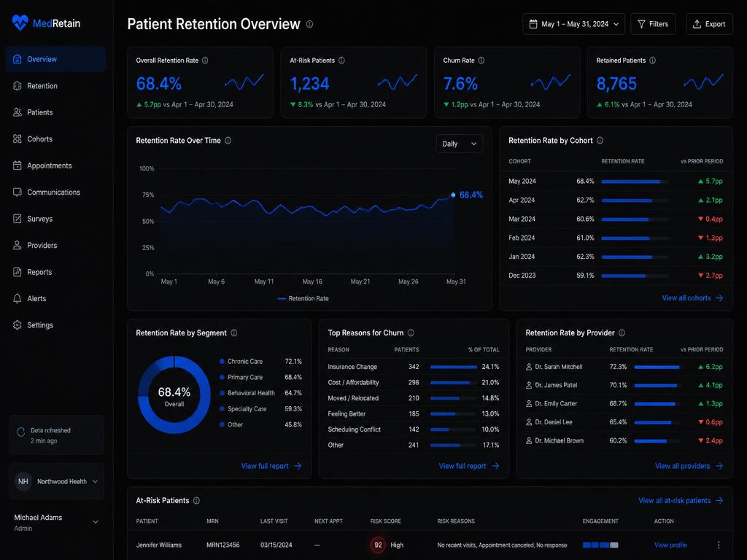Open Appointments from the sidebar
Image resolution: width=747 pixels, height=560 pixels.
click(x=55, y=166)
